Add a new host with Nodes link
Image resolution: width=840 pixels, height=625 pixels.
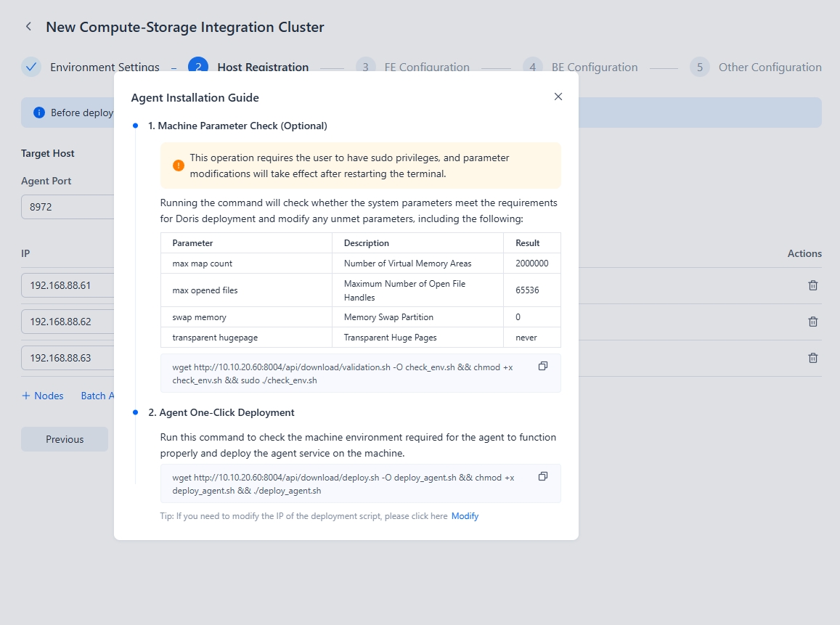click(x=43, y=396)
